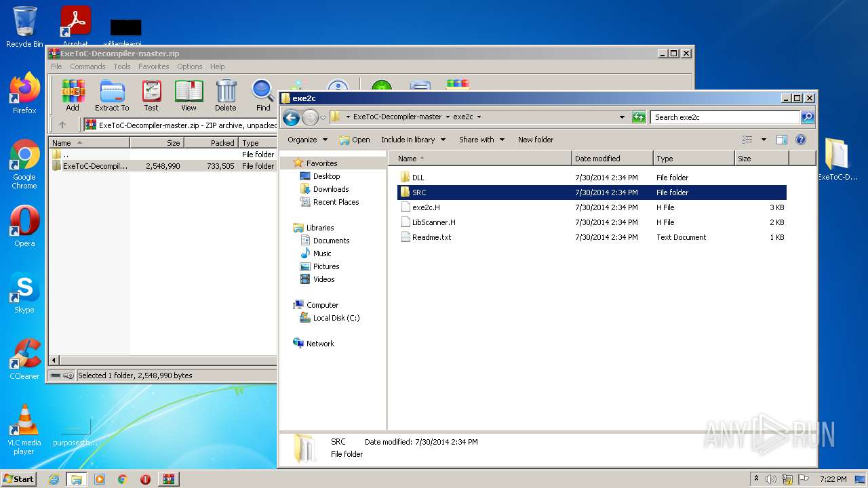Screen dimensions: 868x488
Task: Open the WinRAR Options menu
Action: click(x=190, y=66)
